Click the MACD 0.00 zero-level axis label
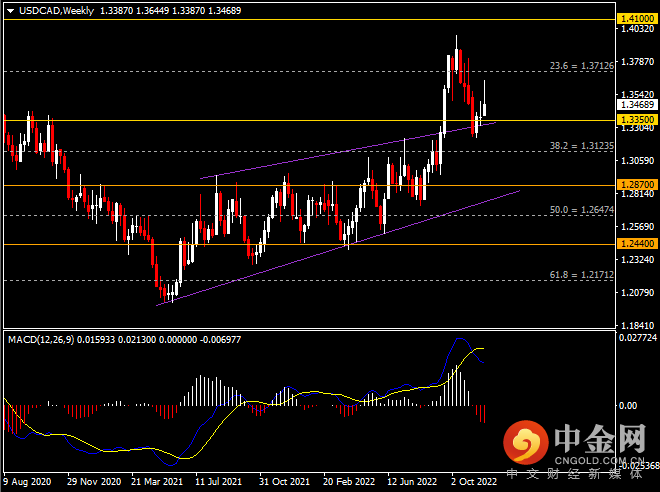 [628, 406]
